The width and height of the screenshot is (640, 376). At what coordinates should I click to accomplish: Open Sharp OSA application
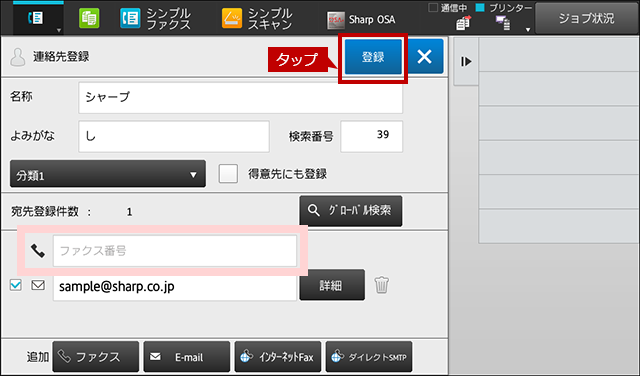[x=361, y=20]
